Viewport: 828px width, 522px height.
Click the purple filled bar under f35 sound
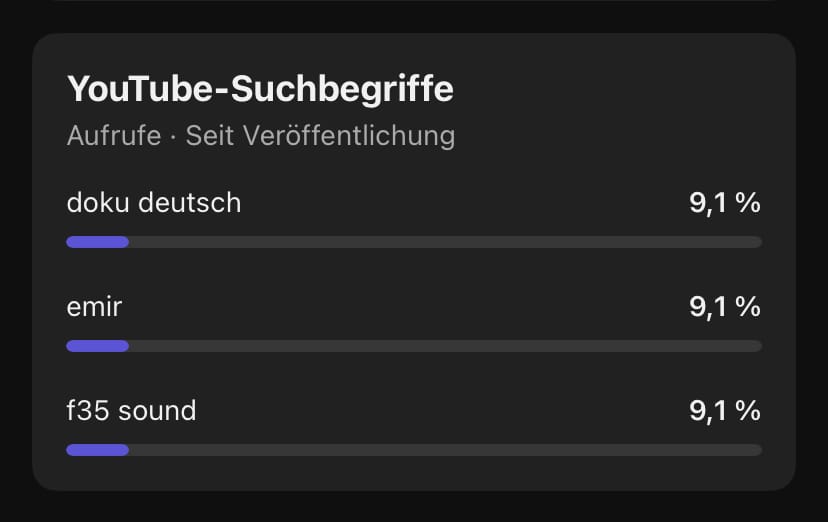coord(98,450)
